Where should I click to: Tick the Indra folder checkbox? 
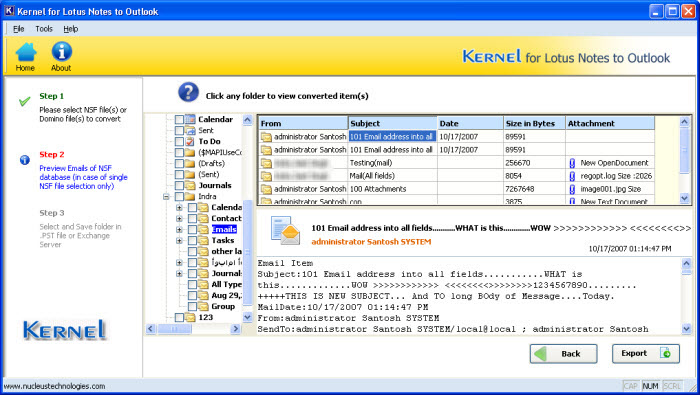179,196
